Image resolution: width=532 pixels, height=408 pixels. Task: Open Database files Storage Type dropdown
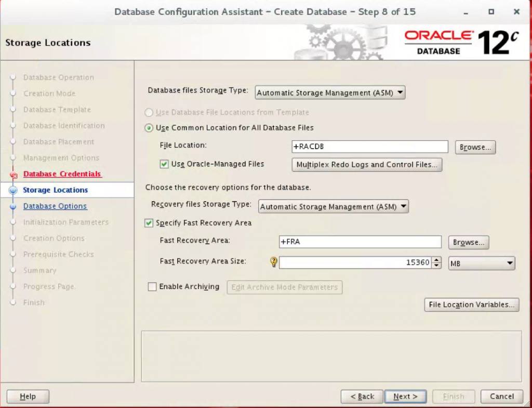[x=330, y=93]
